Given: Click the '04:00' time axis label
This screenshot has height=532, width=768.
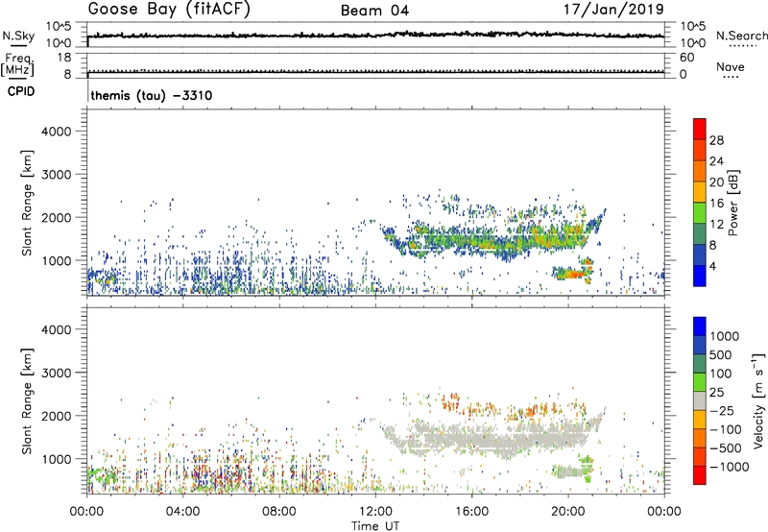Looking at the screenshot, I should point(183,512).
